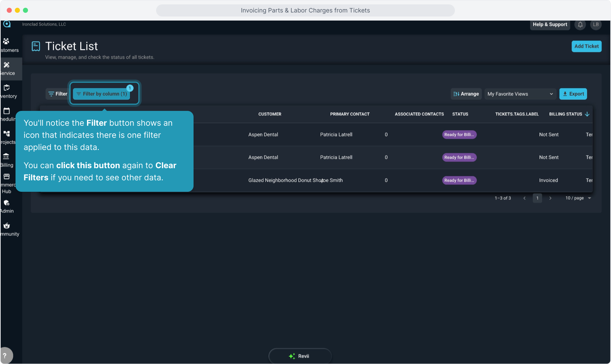Open the Projects sidebar icon
Screen dimensions: 611x364
tap(6, 134)
